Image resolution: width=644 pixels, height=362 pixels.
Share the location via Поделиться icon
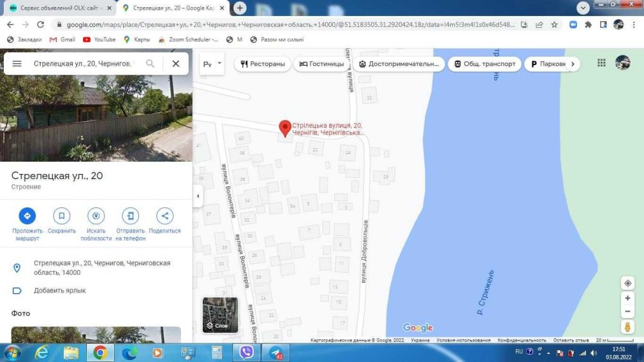165,216
